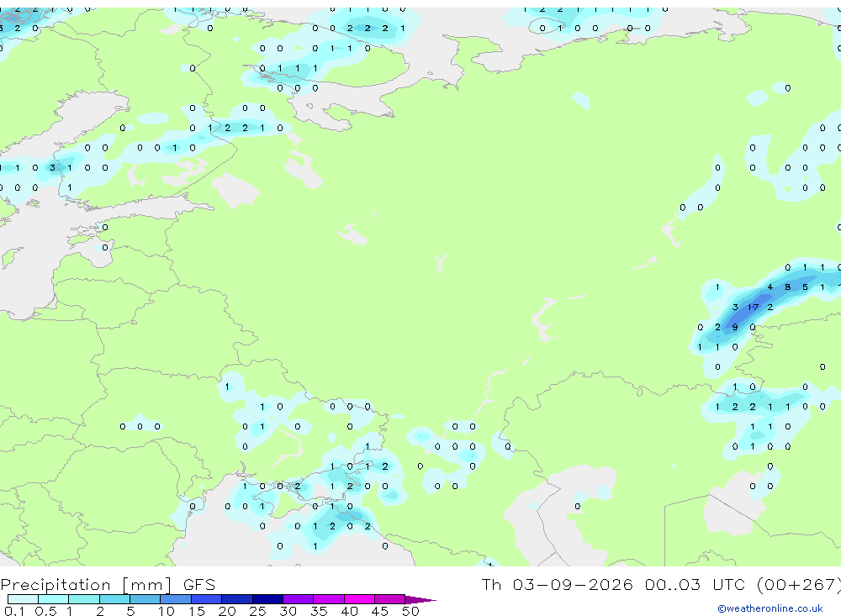Click legend scale label '40'
The width and height of the screenshot is (841, 616).
pyautogui.click(x=349, y=611)
